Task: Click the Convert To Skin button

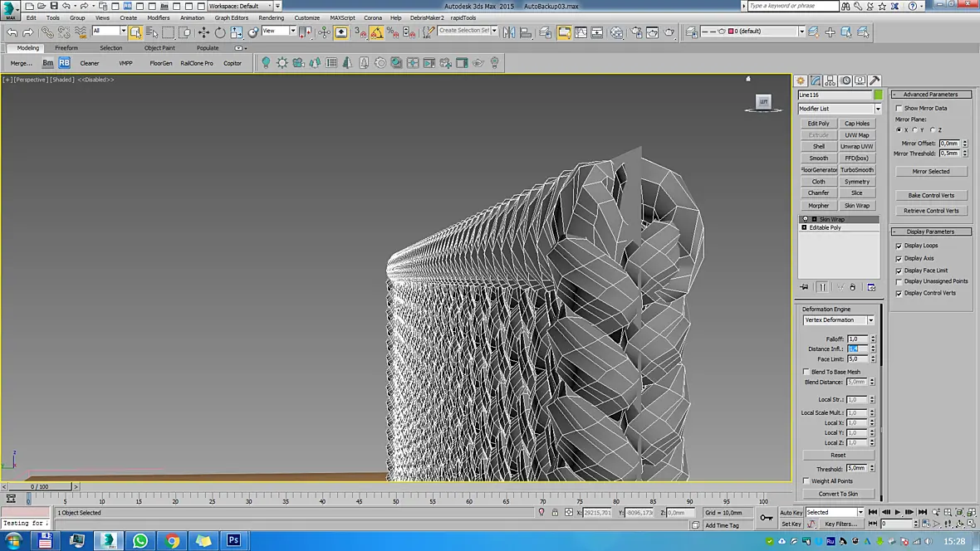Action: [x=838, y=494]
